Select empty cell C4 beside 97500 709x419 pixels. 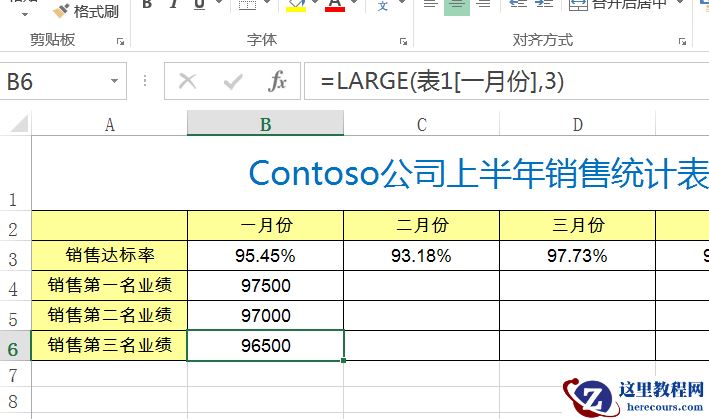[x=421, y=286]
